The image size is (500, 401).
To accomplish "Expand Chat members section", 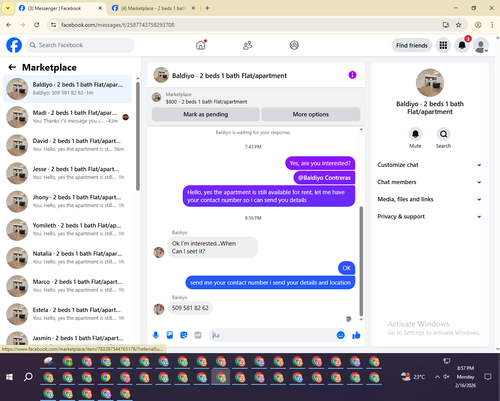I will (429, 182).
